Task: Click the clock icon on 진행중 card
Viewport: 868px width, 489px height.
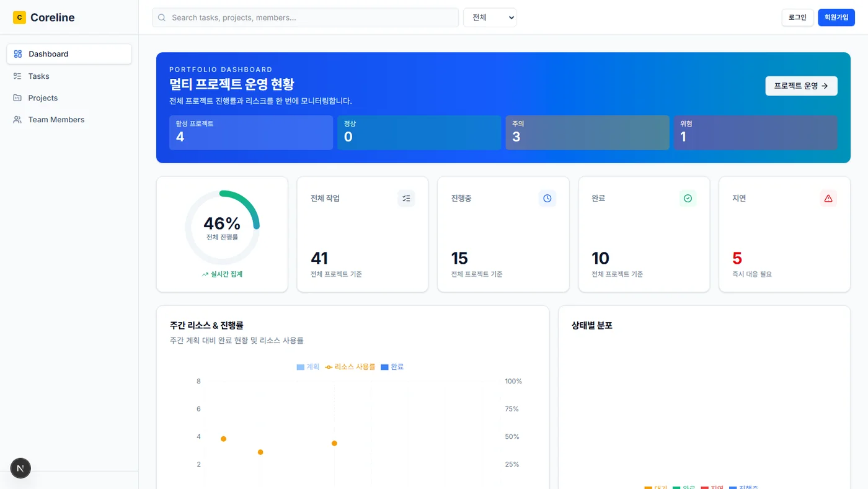Action: (547, 199)
